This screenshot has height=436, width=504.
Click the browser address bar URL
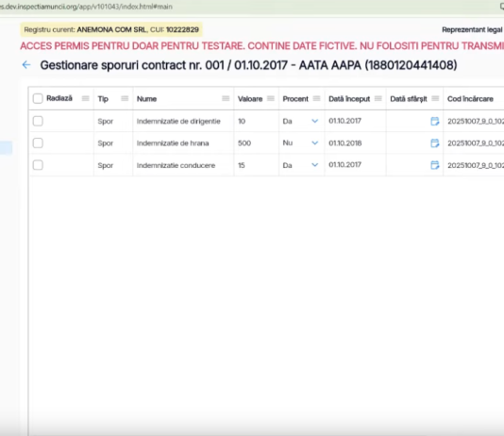click(x=86, y=7)
